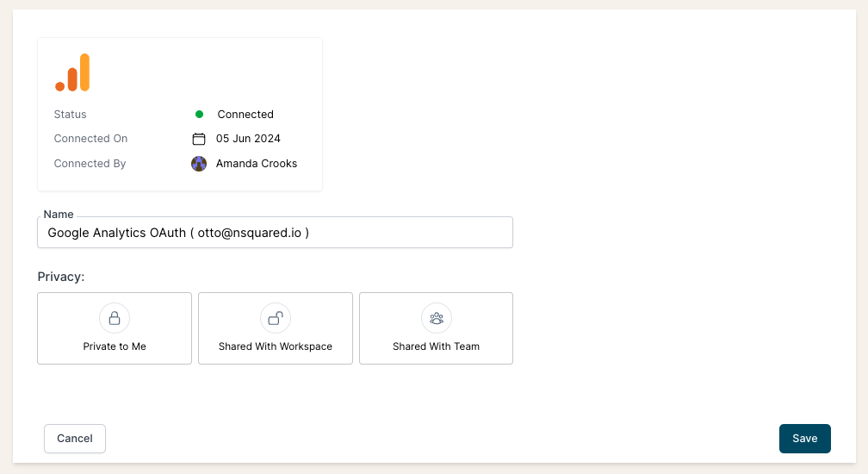Focus the Name input field

coord(276,233)
